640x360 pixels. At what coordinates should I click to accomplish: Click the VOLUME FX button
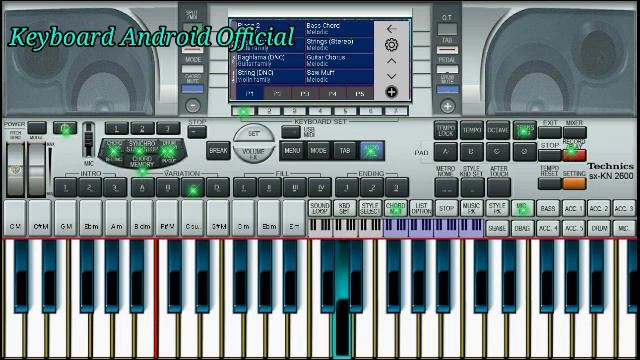253,153
